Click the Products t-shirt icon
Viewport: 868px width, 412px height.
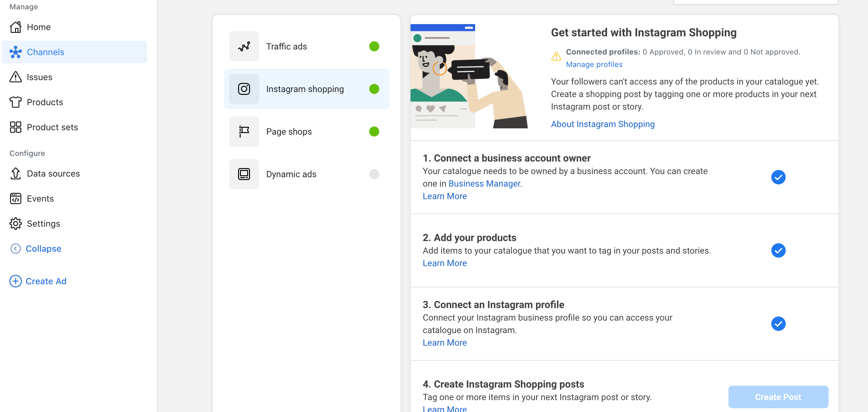tap(16, 102)
